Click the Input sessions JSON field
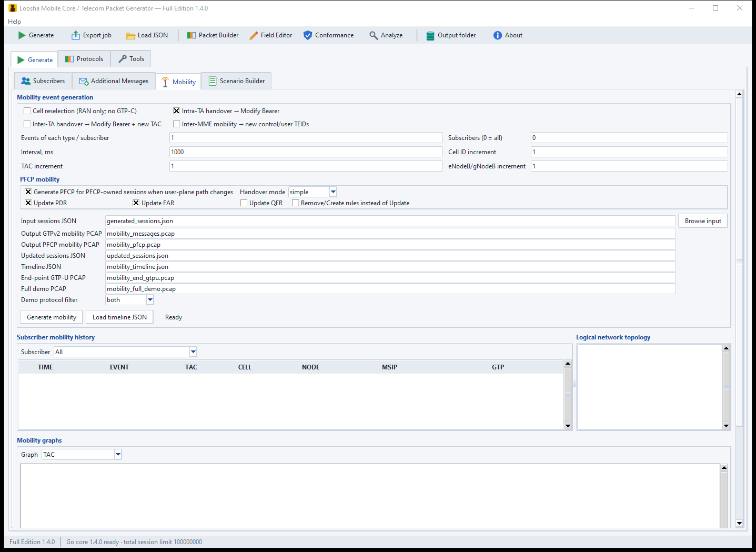 (x=390, y=221)
